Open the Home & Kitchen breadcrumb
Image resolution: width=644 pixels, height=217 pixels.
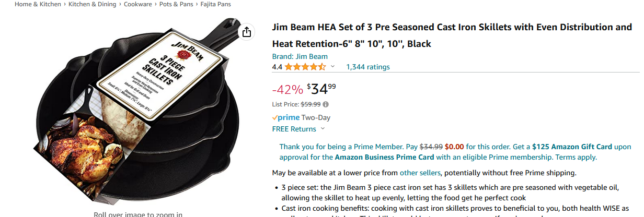point(37,4)
